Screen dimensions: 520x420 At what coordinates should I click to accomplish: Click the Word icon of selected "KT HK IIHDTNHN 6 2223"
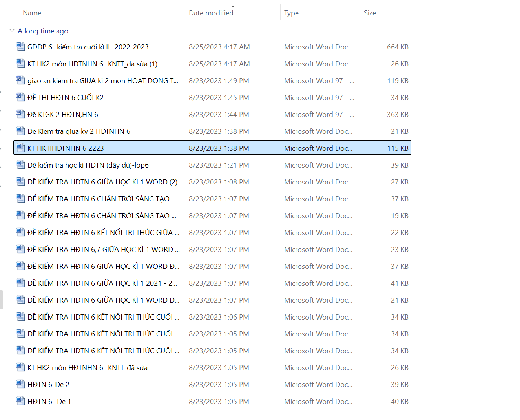point(20,148)
